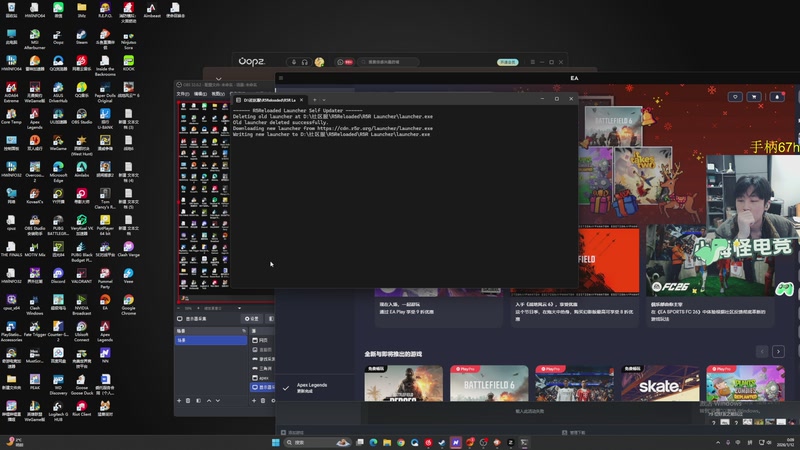Viewport: 800px width, 450px height.
Task: Open the KOOK desktop shortcut
Action: 129,63
